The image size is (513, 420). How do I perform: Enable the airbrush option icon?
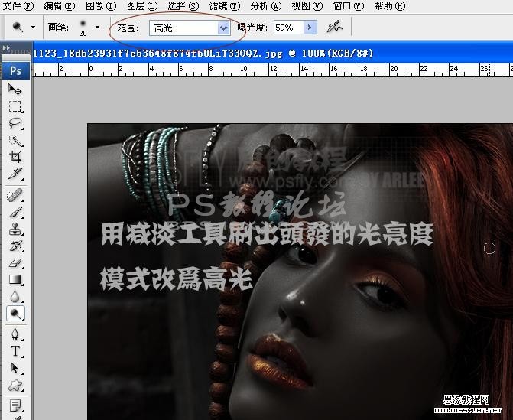334,27
